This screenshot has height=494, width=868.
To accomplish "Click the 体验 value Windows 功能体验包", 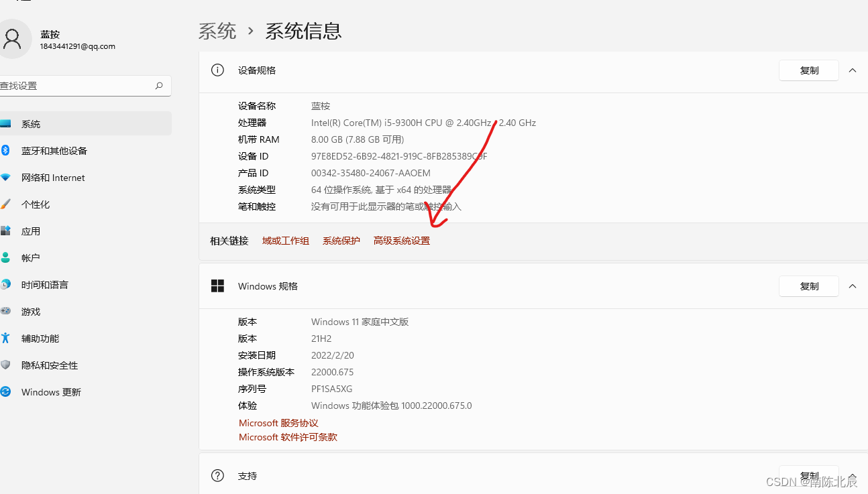I will click(x=392, y=406).
